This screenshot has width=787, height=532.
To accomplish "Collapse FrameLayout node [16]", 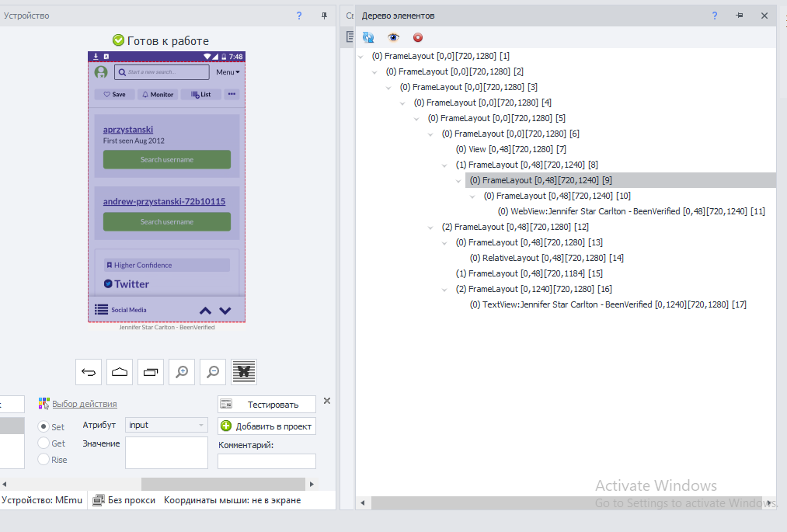I will point(444,290).
